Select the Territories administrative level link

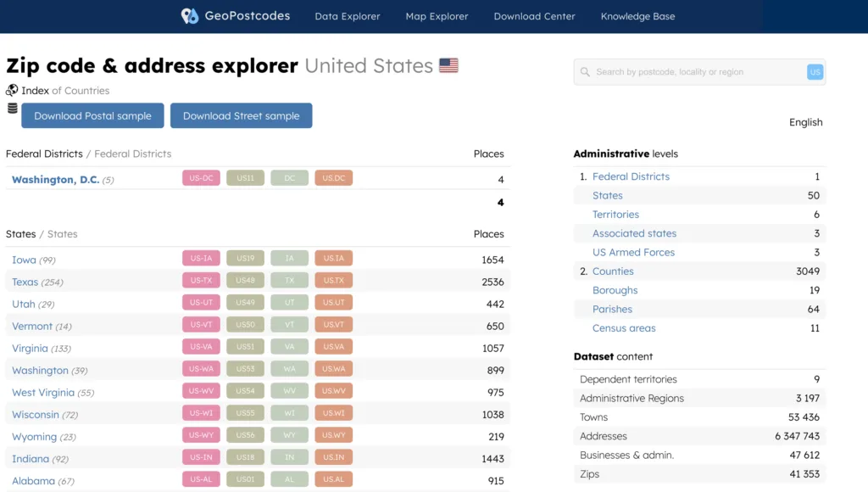[615, 215]
